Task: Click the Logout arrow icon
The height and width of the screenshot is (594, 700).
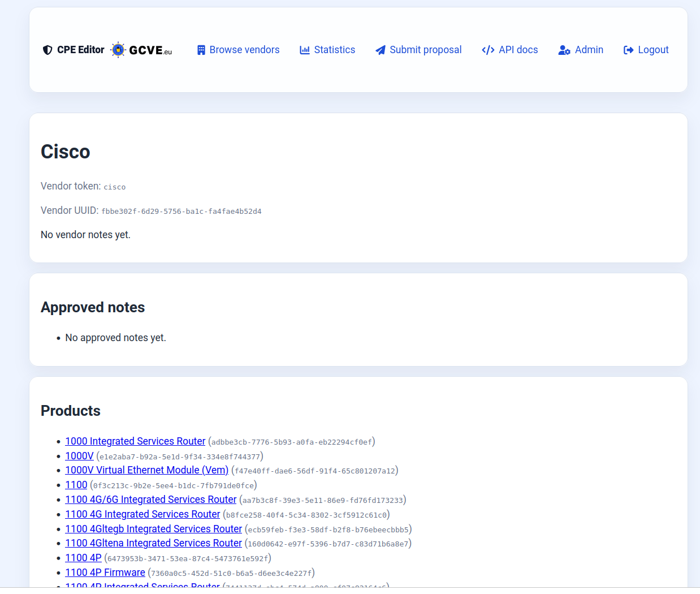Action: point(628,50)
